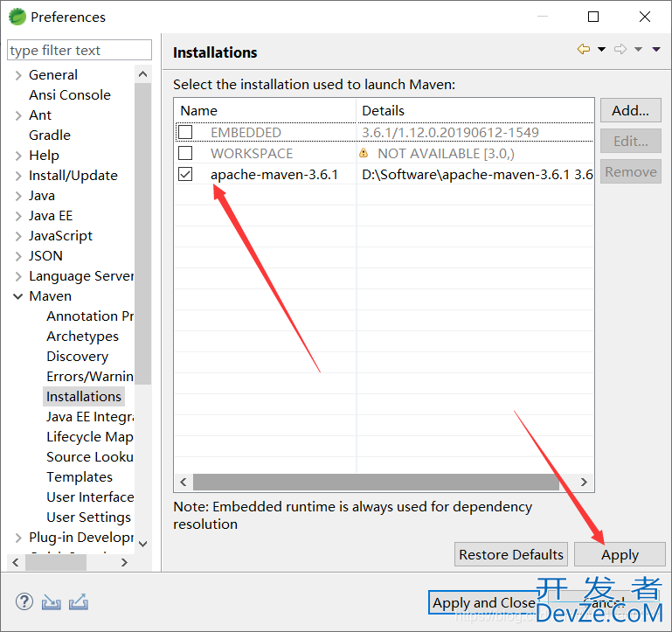Click the installations table horizontal scrollbar thumb
The width and height of the screenshot is (672, 632).
click(376, 482)
